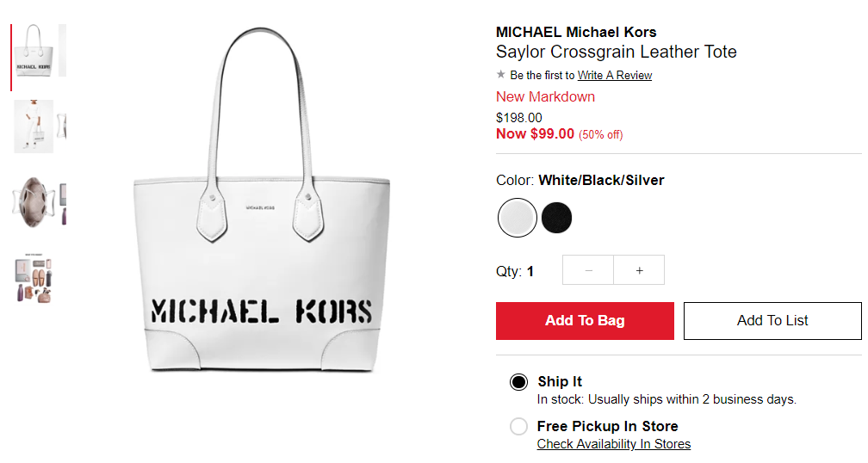Click the gray review star icon
The height and width of the screenshot is (463, 868).
(501, 74)
